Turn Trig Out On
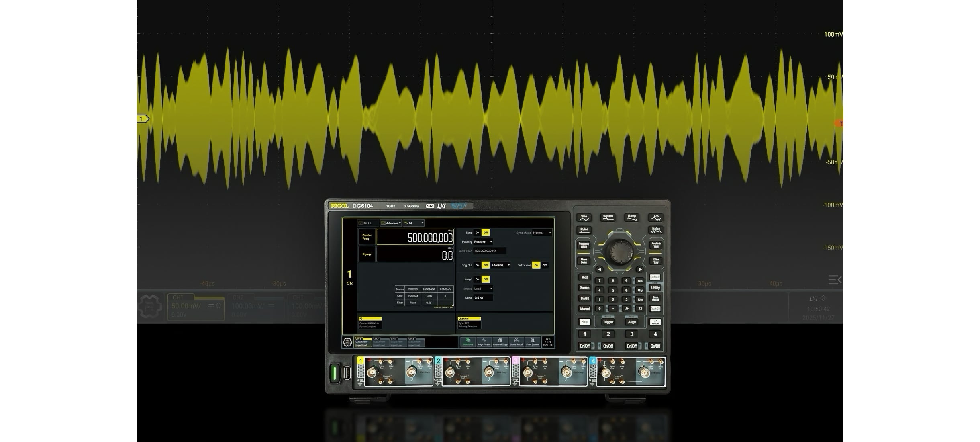The image size is (980, 442). (477, 265)
